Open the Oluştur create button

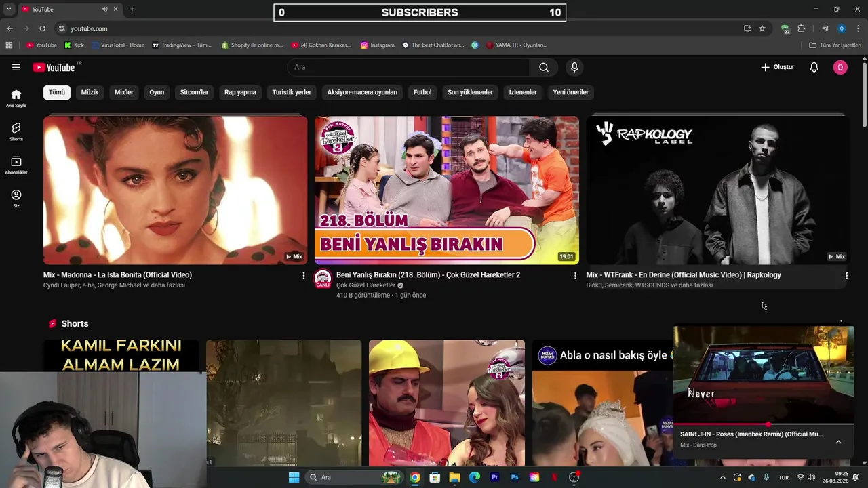pyautogui.click(x=777, y=67)
